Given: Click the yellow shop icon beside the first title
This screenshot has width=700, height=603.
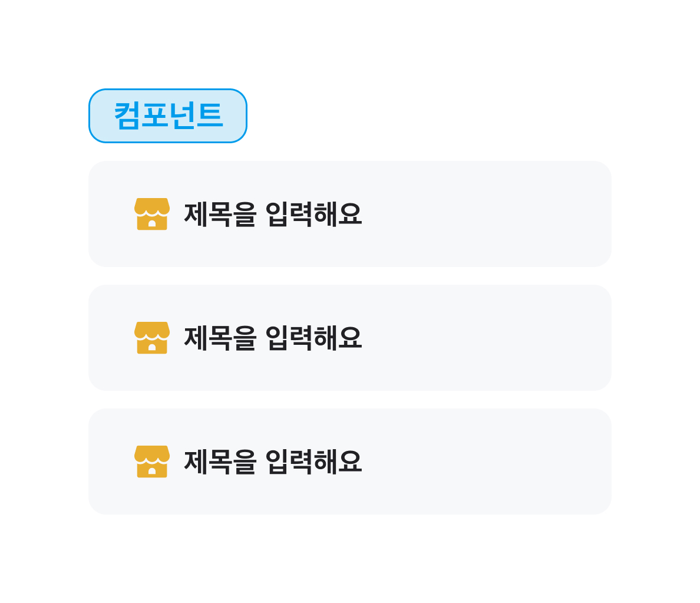Looking at the screenshot, I should [x=152, y=214].
